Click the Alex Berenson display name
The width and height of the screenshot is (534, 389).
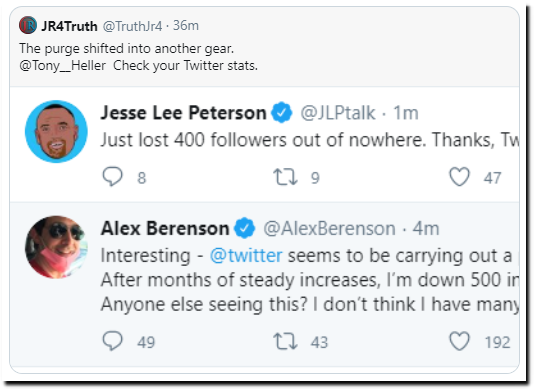pyautogui.click(x=165, y=228)
